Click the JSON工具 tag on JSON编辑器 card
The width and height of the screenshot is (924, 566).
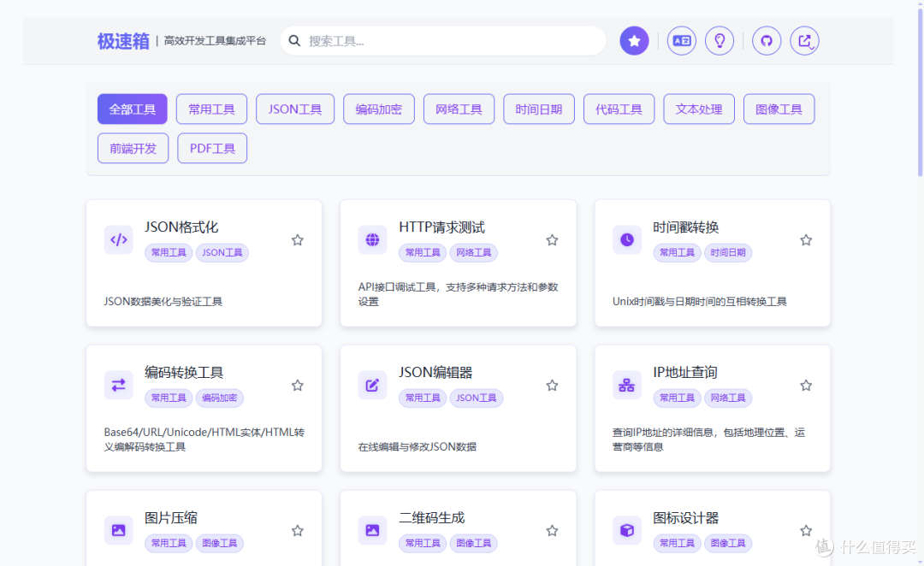point(477,398)
